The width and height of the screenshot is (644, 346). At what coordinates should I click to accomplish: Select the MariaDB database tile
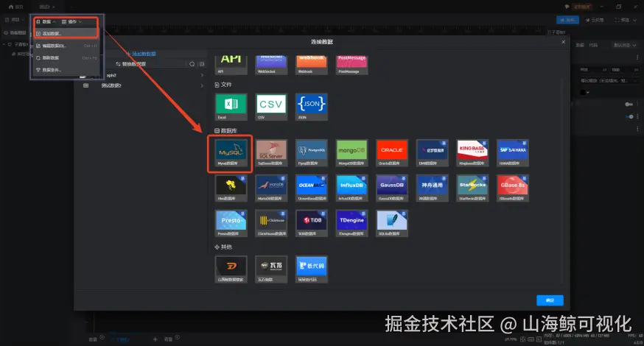(x=271, y=188)
